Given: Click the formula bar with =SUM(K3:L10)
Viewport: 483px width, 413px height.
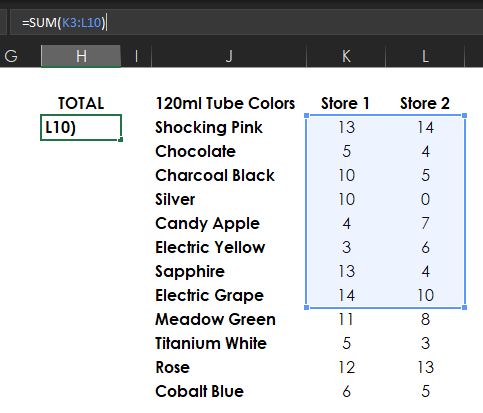Looking at the screenshot, I should [x=247, y=23].
